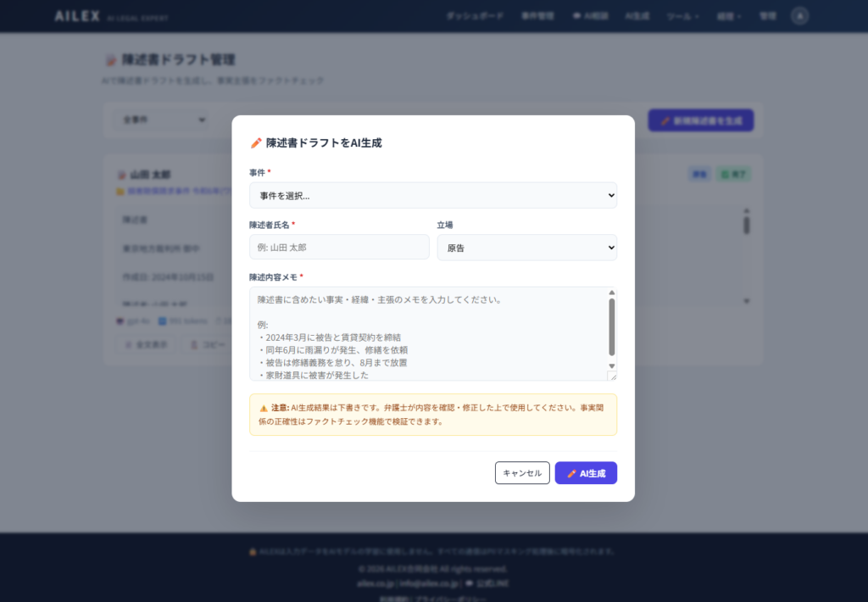Open the 立場 dropdown showing 原告
Image resolution: width=868 pixels, height=602 pixels.
[x=526, y=247]
